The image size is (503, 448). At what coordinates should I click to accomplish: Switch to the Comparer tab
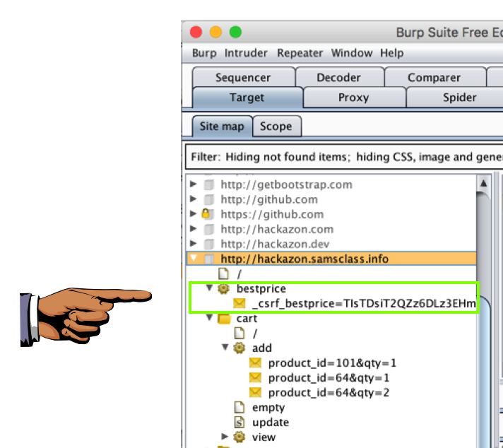click(434, 77)
